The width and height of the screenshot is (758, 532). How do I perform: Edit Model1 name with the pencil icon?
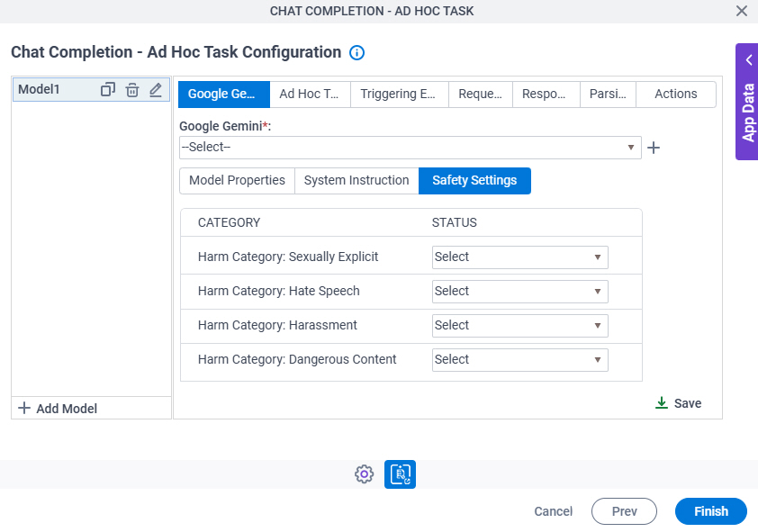click(x=156, y=90)
